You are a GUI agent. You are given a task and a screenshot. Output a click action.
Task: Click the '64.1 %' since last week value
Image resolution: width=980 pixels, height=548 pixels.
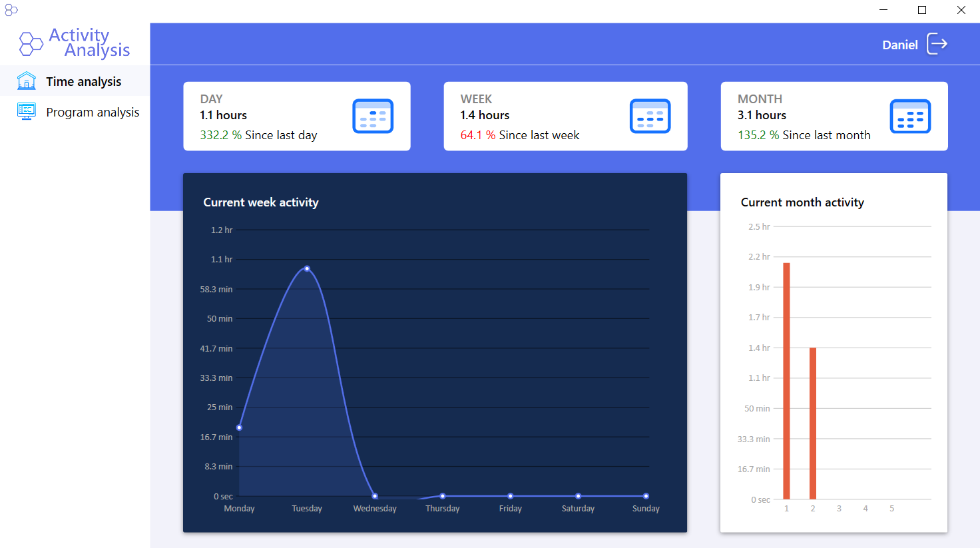[x=478, y=135]
